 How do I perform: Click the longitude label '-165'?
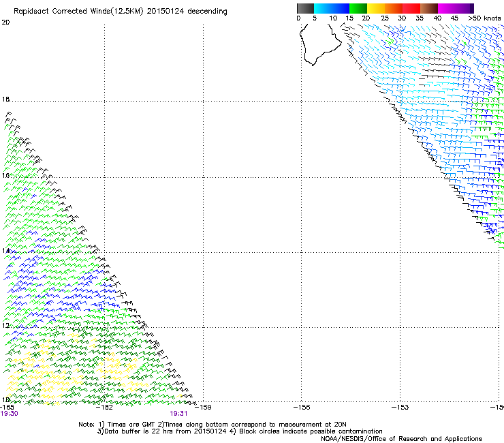tap(7, 407)
